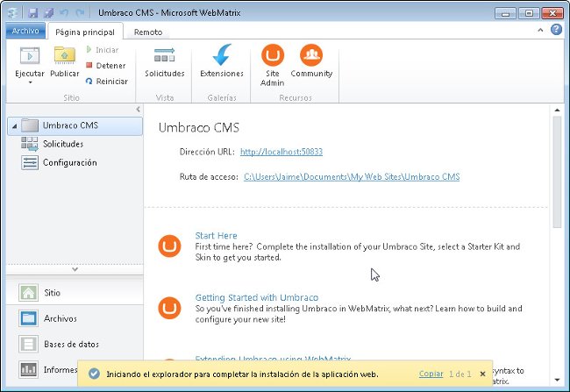The image size is (570, 392).
Task: Click the Umbraco logo beside Start Here
Action: coord(169,246)
